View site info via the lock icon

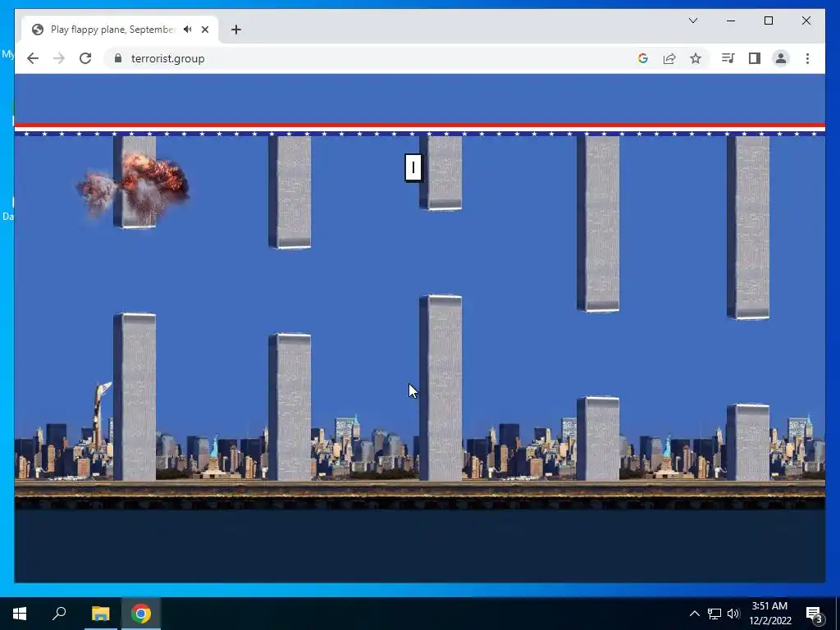click(118, 58)
